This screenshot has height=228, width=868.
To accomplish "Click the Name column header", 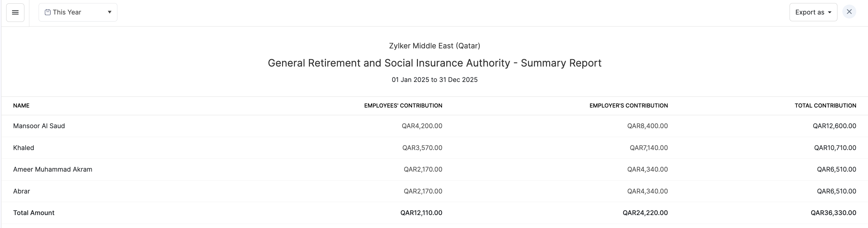I will 21,106.
